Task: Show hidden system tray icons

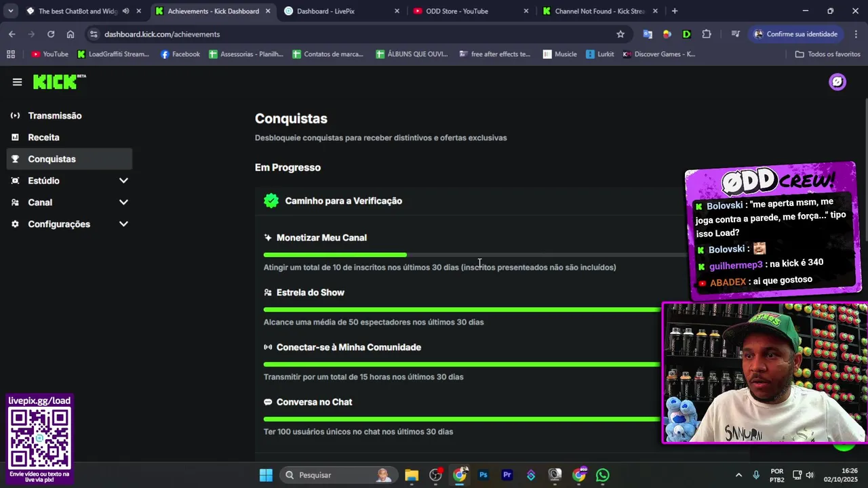Action: click(x=738, y=475)
